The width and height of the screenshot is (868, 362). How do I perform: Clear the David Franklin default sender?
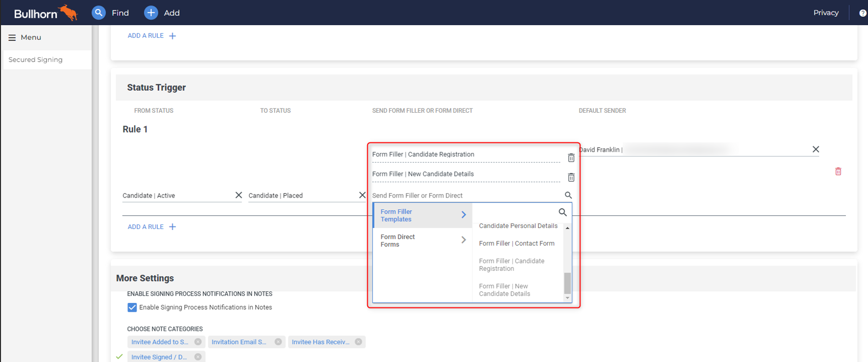815,149
